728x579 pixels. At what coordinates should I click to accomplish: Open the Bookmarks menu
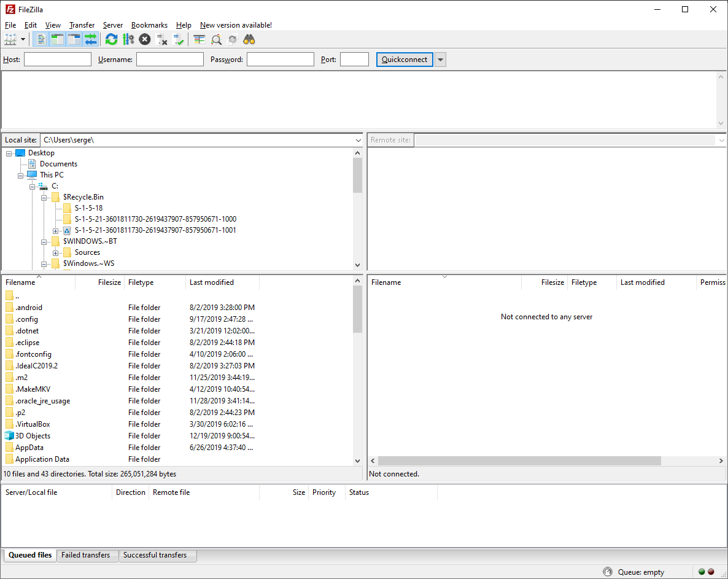pyautogui.click(x=150, y=25)
